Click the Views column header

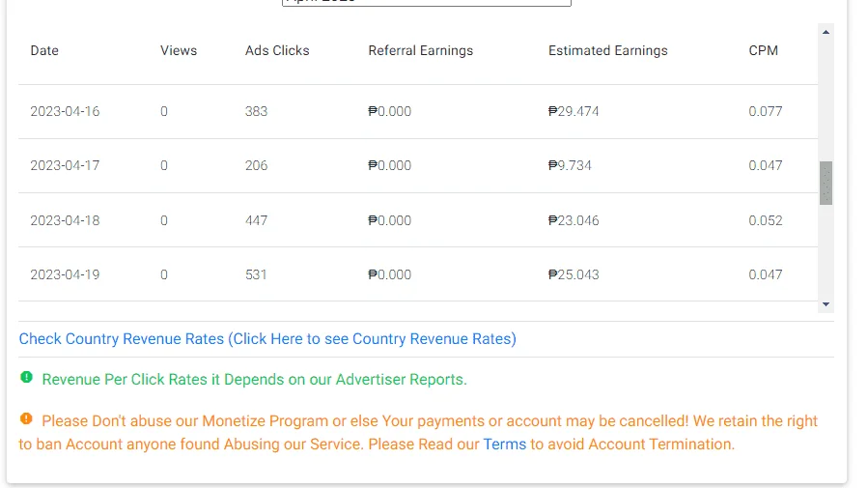coord(179,50)
